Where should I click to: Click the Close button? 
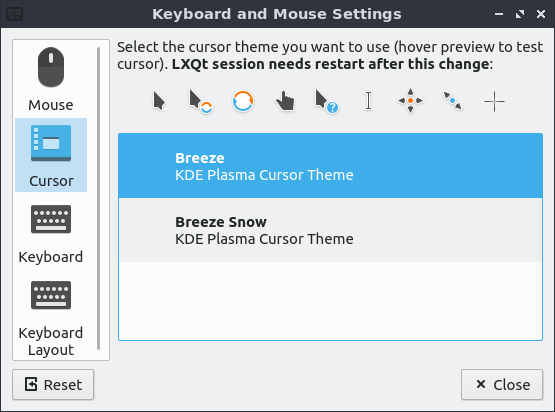coord(502,385)
